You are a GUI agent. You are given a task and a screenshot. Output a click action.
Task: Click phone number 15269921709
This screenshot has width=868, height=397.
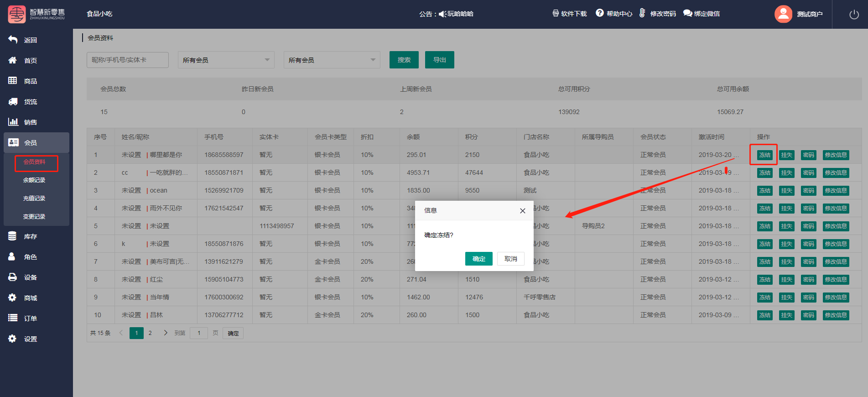click(224, 190)
